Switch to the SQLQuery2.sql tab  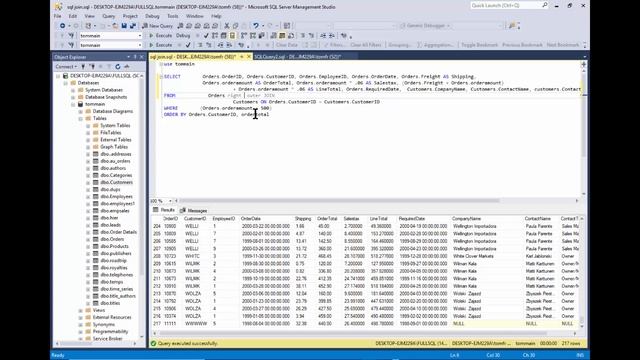pos(298,57)
